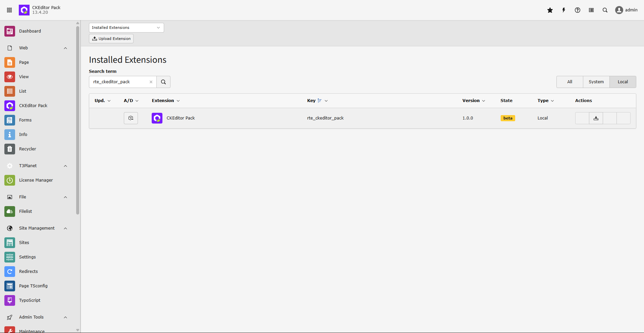
Task: Open the system information list icon
Action: coord(591,10)
